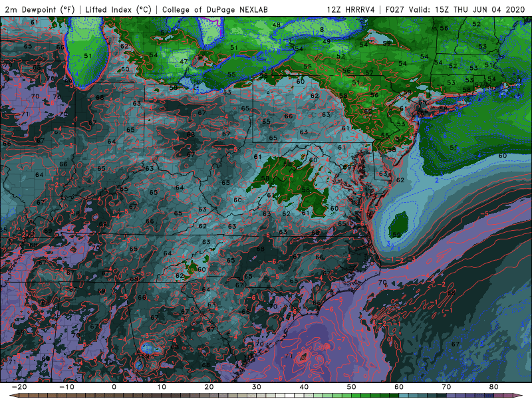Click the "50" color scale label
Image resolution: width=532 pixels, height=399 pixels.
[x=352, y=387]
